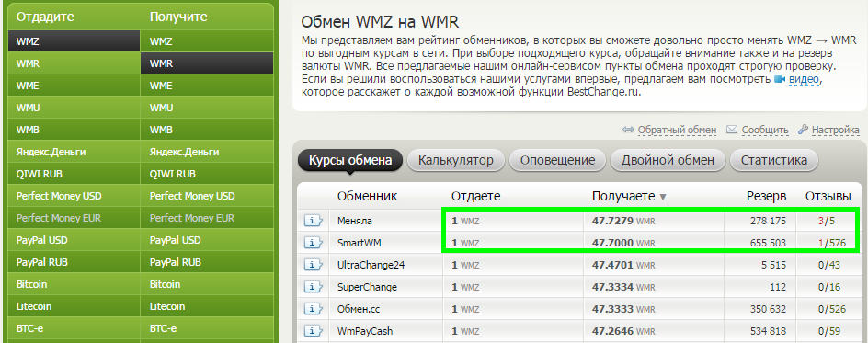Click the Сообщить link
The image size is (868, 343).
coord(765,130)
